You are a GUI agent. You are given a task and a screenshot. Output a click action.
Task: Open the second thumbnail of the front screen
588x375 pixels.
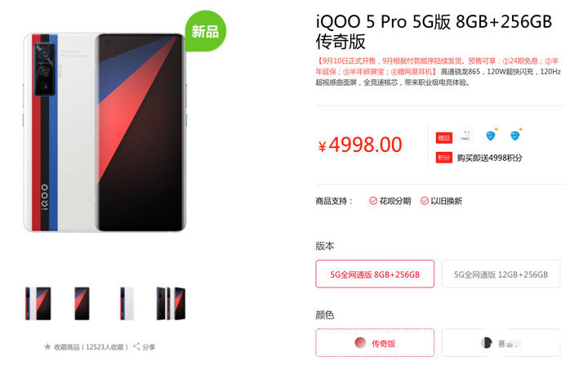[82, 303]
